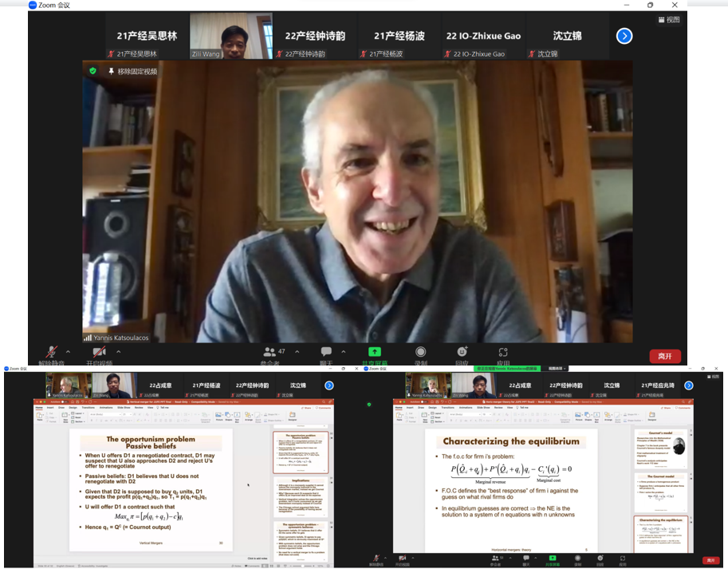
Task: Click green Share Screen icon in top window
Action: click(x=375, y=352)
